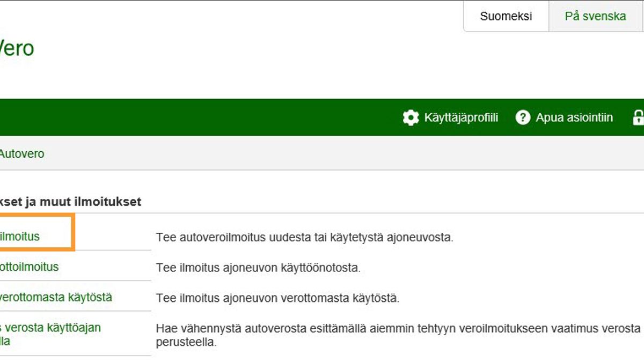644x362 pixels.
Task: Click the Vero logo
Action: 17,48
